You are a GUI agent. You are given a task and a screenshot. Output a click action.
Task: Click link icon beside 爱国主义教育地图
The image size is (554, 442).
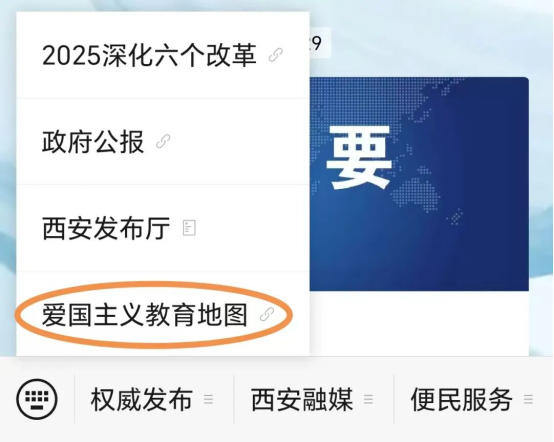tap(267, 314)
